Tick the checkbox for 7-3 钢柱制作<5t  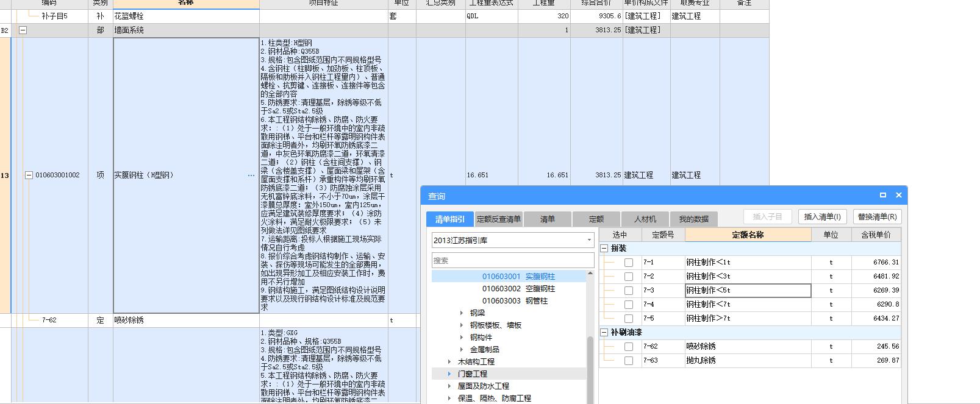click(x=629, y=291)
